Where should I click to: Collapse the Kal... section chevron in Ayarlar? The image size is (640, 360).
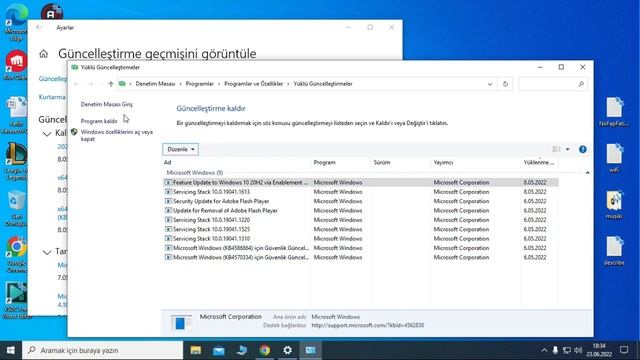(x=47, y=133)
